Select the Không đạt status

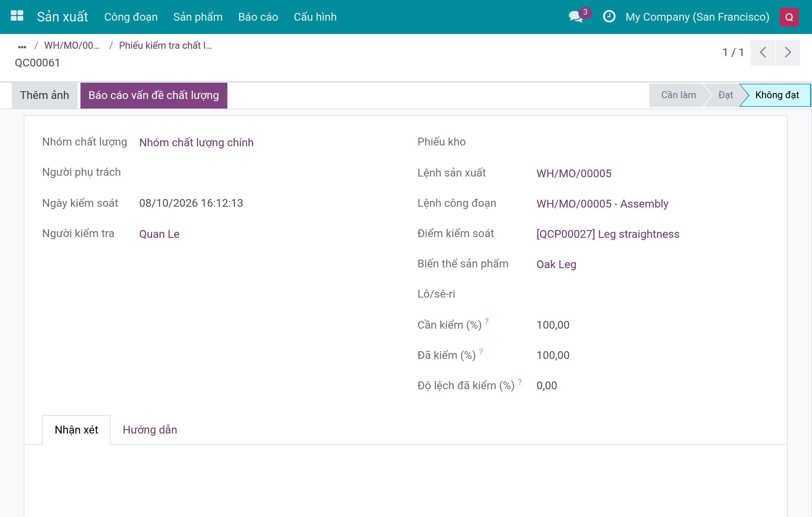777,95
